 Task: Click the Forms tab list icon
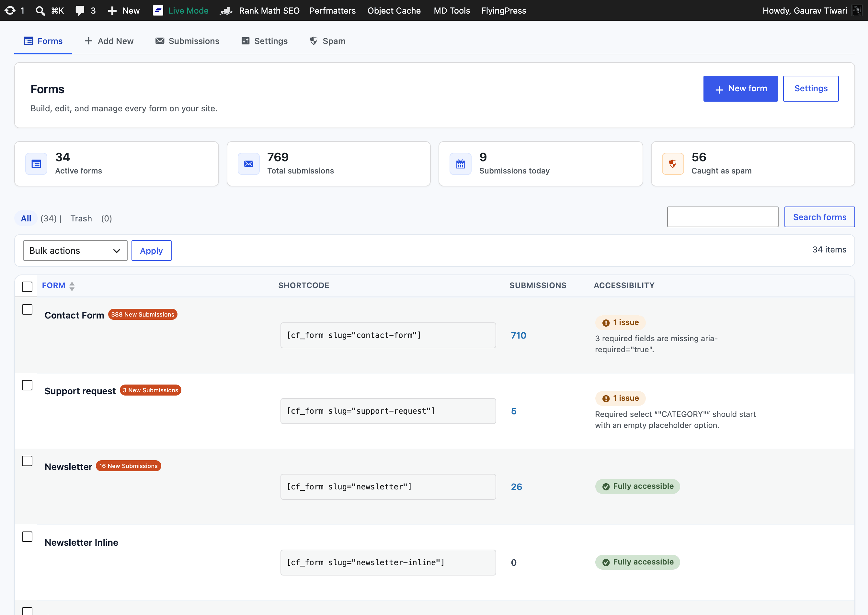[x=29, y=41]
